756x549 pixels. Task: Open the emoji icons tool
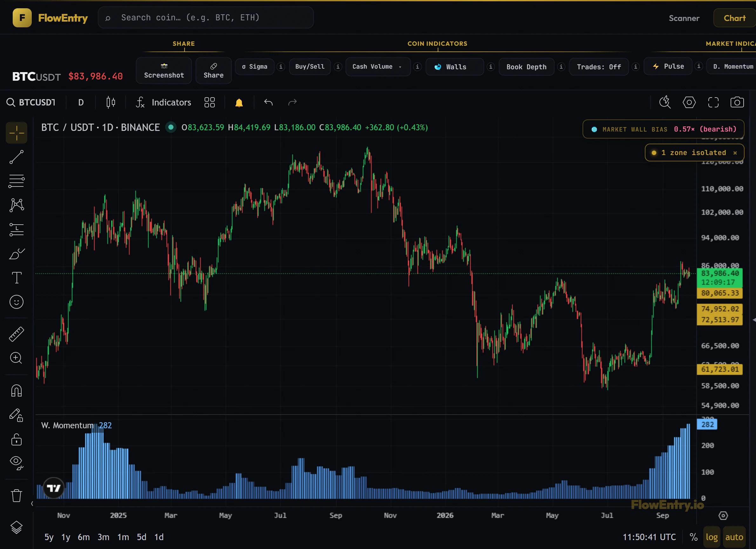coord(16,302)
